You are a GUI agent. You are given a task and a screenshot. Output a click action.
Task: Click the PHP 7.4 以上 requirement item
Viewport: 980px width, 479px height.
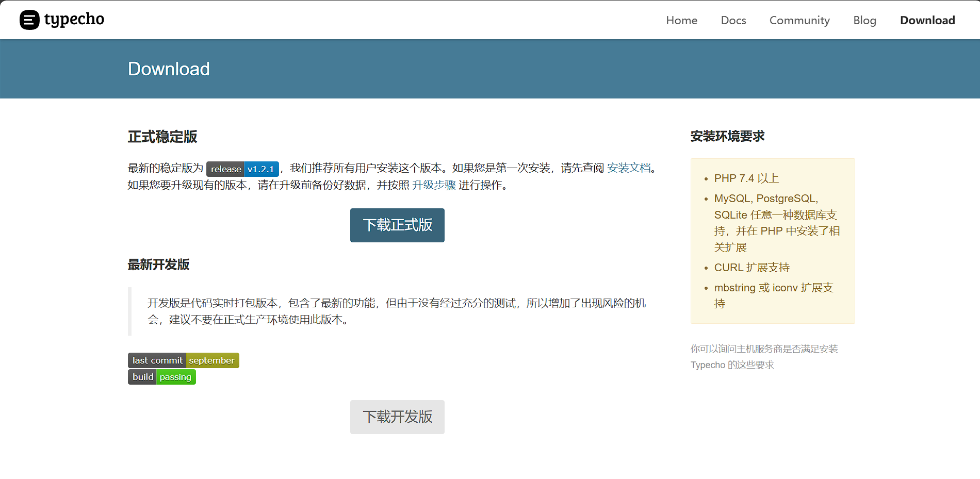click(746, 178)
